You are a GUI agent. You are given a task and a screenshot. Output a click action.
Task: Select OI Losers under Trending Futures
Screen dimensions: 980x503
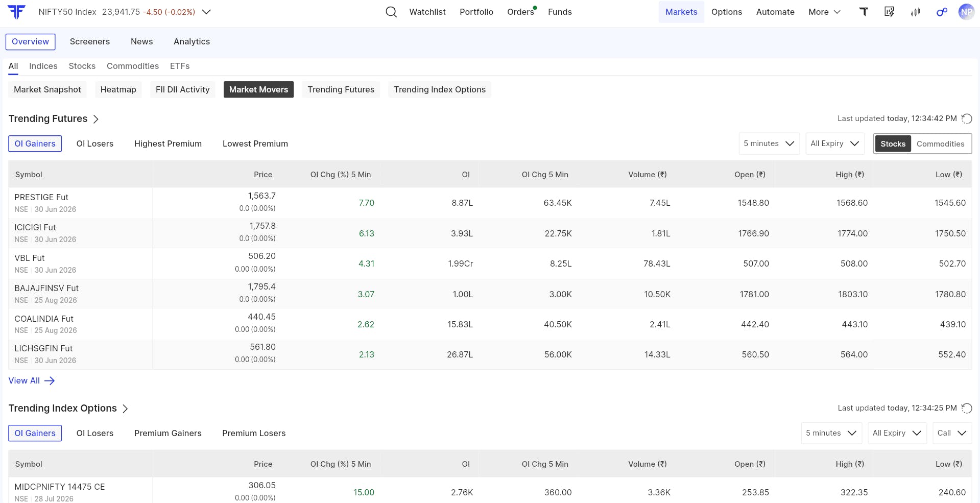95,143
